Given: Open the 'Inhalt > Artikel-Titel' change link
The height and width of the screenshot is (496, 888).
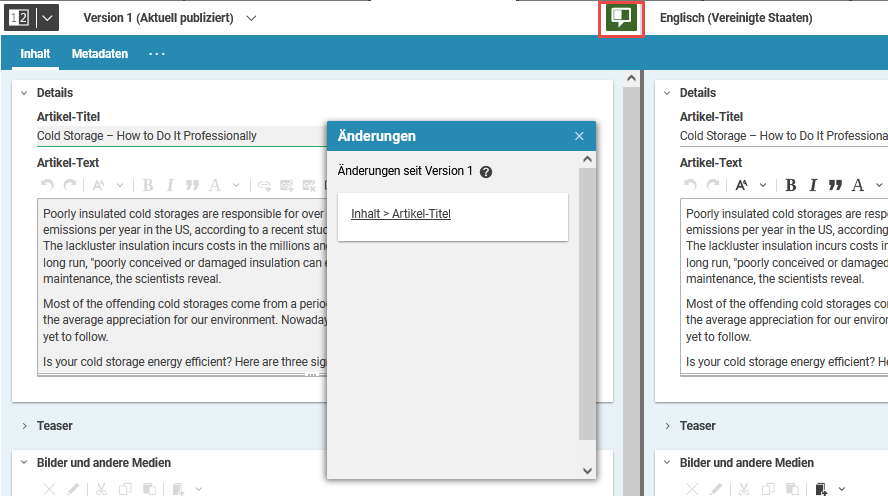Looking at the screenshot, I should click(401, 214).
